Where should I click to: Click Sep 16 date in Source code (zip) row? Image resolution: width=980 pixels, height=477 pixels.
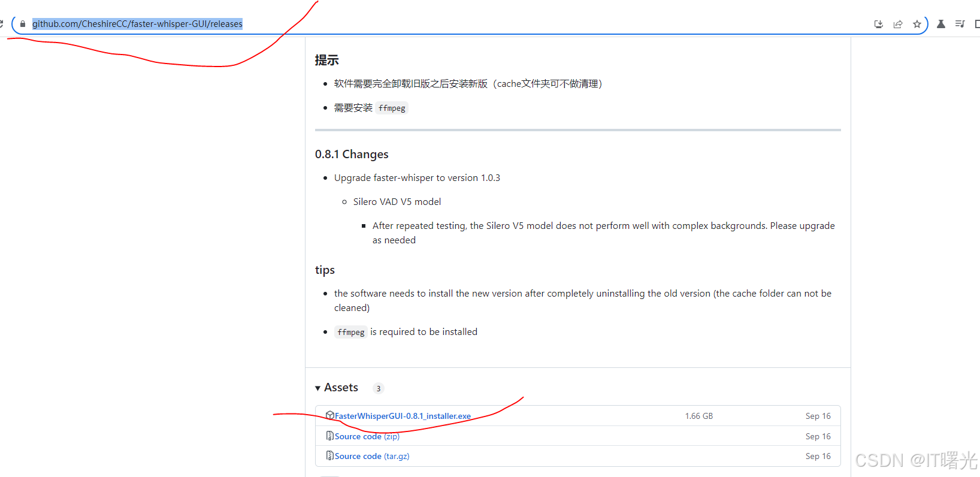[x=818, y=436]
